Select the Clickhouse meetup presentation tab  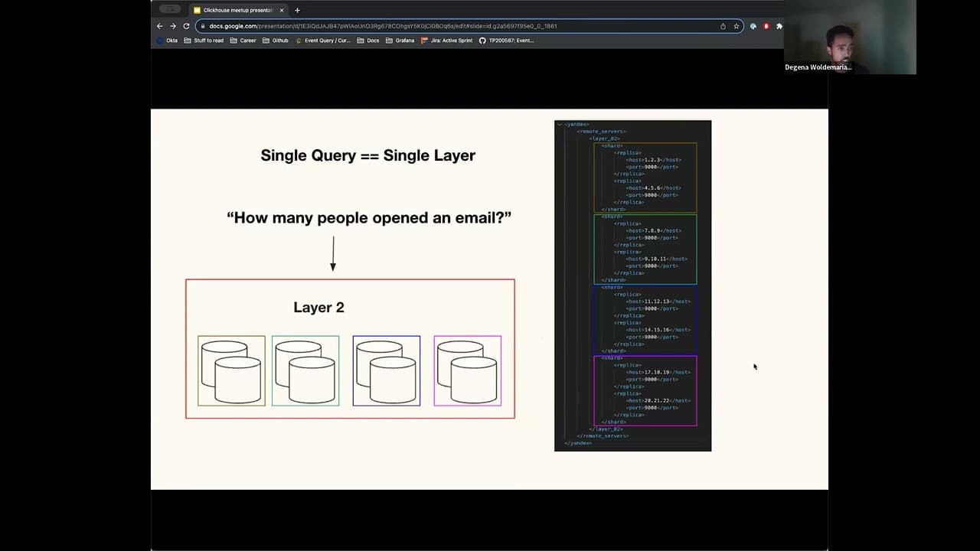[x=238, y=10]
